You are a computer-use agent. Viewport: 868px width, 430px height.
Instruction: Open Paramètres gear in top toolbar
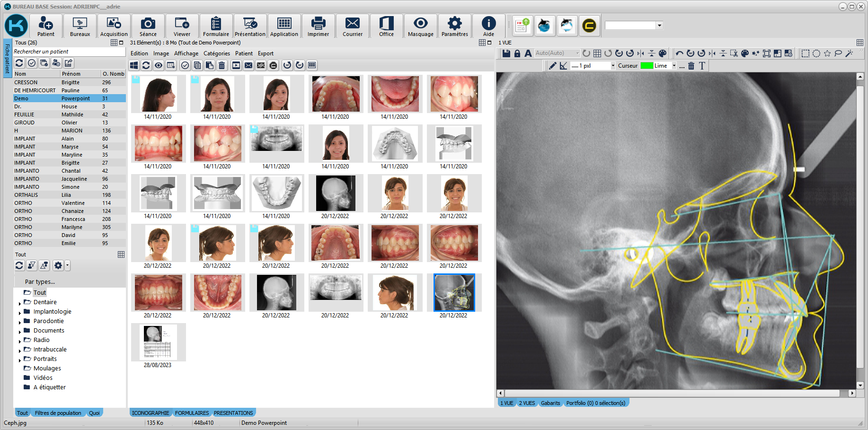pyautogui.click(x=454, y=26)
